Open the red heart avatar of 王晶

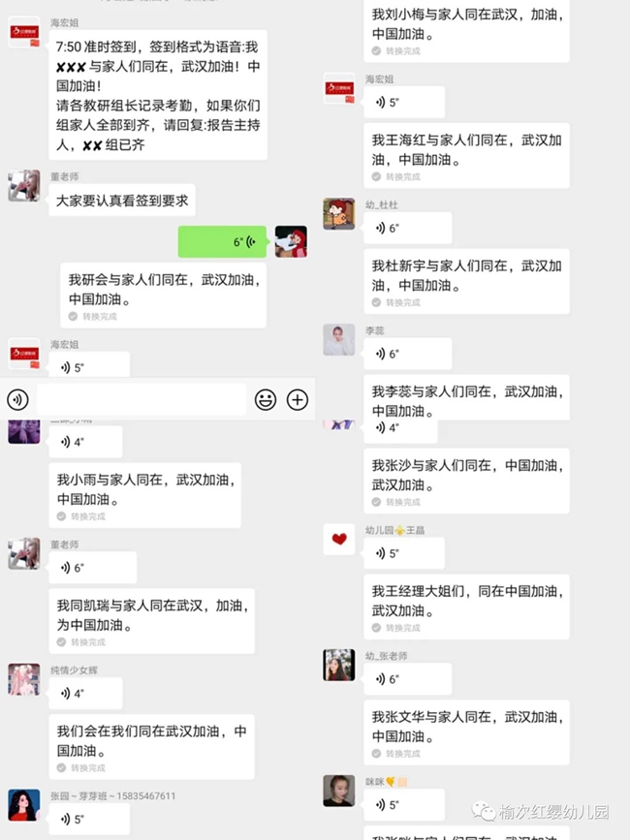pos(339,540)
